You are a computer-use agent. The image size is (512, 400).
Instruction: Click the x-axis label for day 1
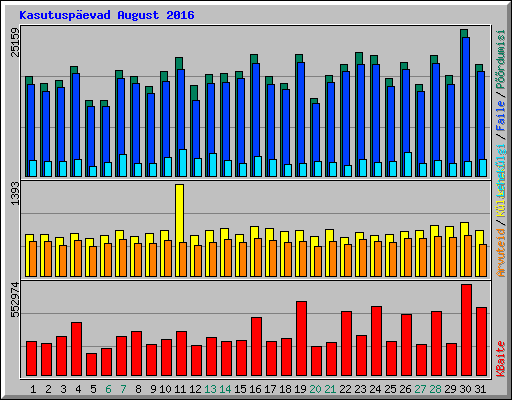[x=33, y=389]
